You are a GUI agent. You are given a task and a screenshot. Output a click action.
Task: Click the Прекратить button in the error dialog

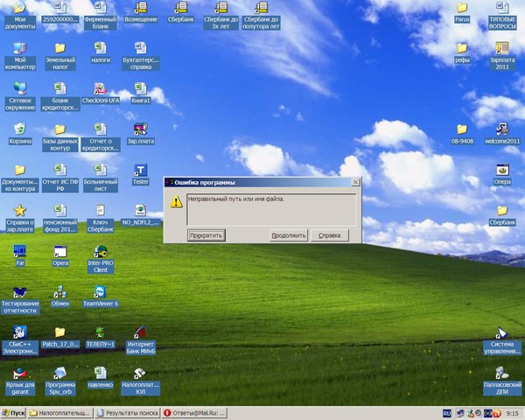coord(206,235)
